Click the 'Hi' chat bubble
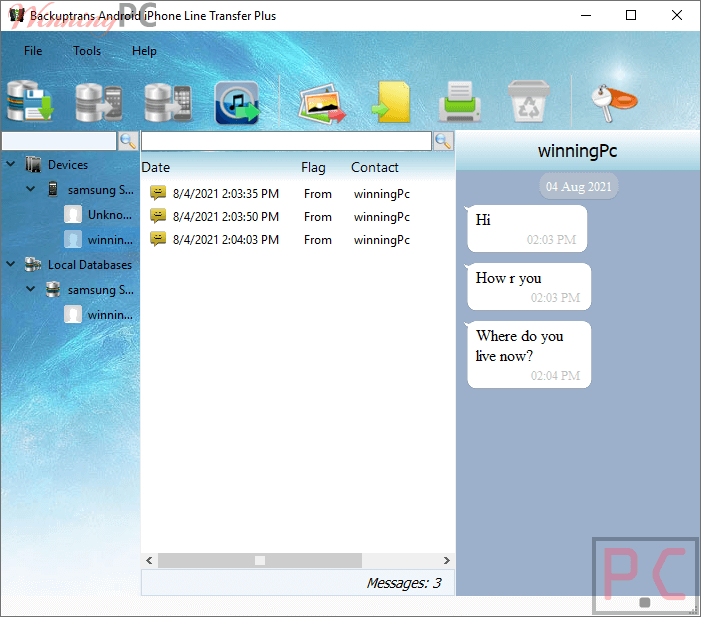 click(527, 228)
